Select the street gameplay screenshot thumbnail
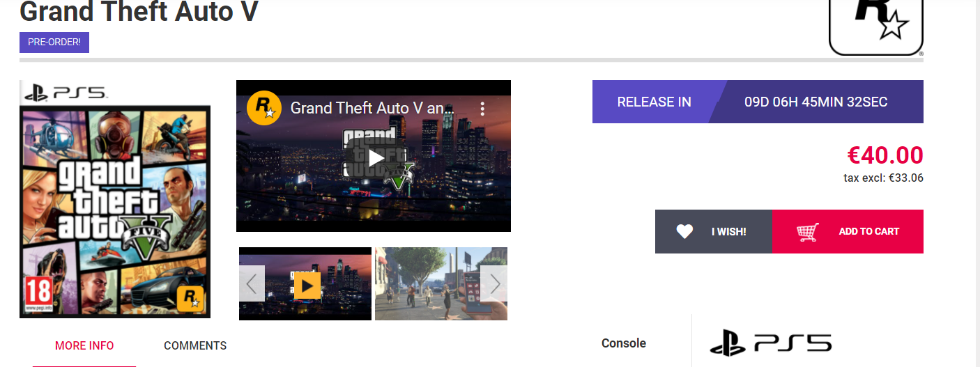 (441, 283)
